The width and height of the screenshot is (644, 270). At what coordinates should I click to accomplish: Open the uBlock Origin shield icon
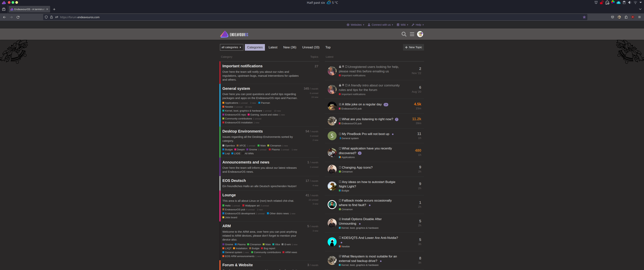coord(633,17)
